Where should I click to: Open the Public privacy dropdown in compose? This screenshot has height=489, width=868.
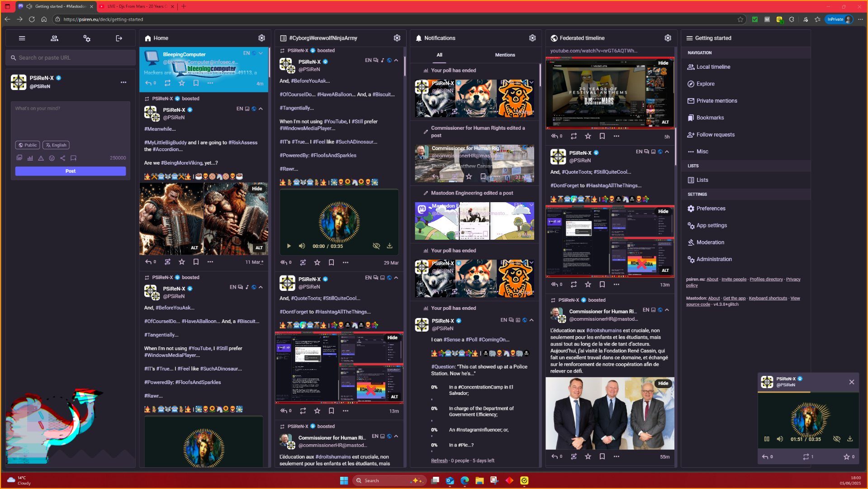click(28, 145)
